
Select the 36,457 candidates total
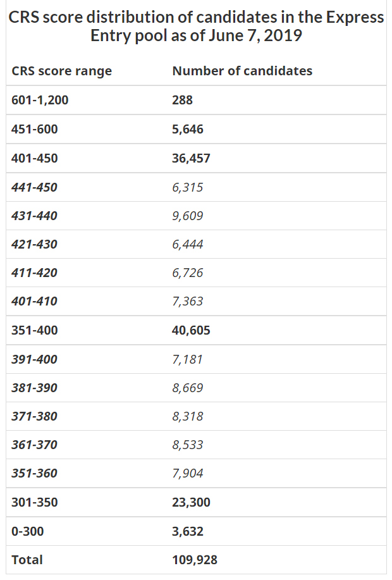[191, 158]
